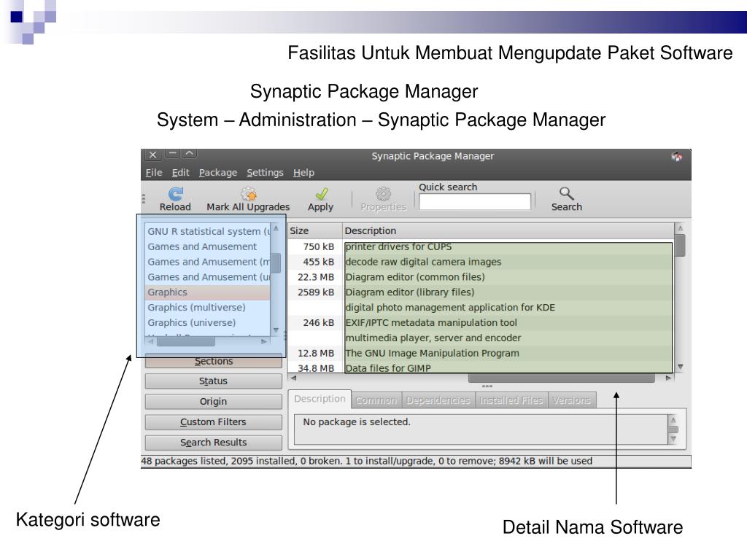Click package list scroll-left arrow
The image size is (747, 560).
293,378
